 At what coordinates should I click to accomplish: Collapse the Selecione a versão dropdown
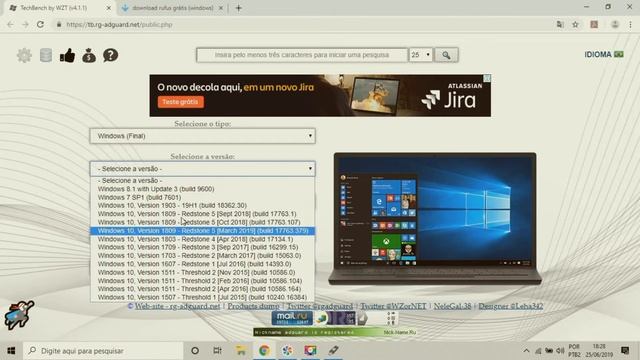pyautogui.click(x=202, y=169)
